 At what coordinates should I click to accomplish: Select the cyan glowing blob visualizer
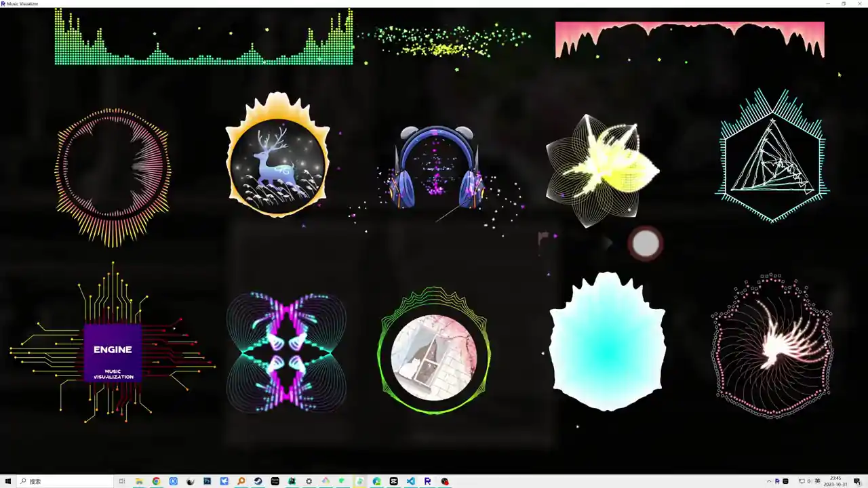(607, 342)
